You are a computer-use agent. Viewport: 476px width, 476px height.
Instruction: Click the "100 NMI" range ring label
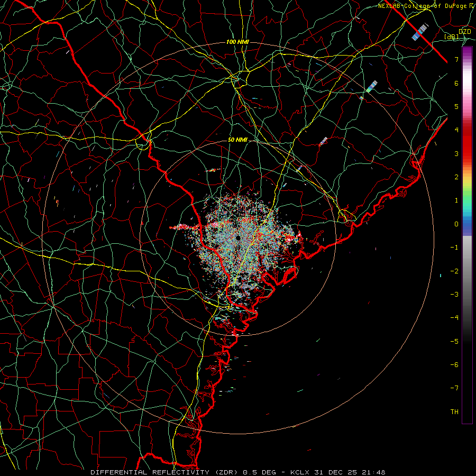(237, 42)
